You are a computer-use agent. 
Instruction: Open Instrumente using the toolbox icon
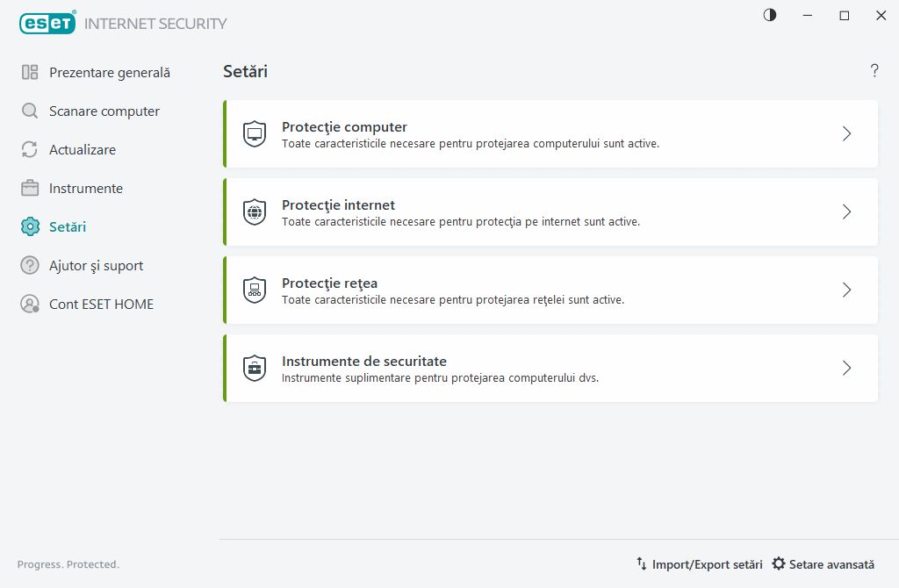(x=30, y=188)
